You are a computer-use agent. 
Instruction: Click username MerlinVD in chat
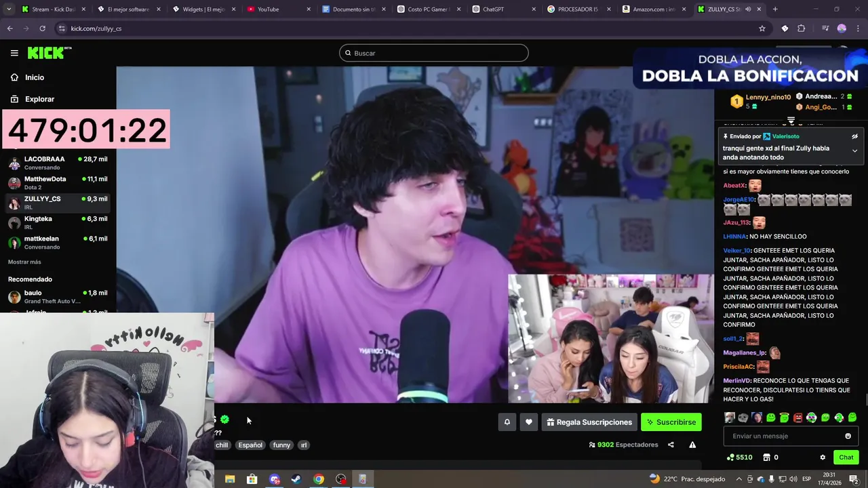click(736, 381)
